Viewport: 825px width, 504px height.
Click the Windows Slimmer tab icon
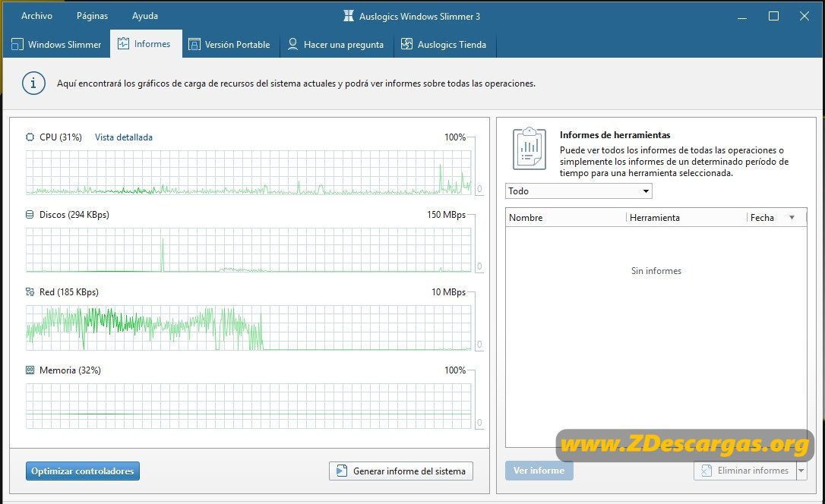click(x=17, y=44)
